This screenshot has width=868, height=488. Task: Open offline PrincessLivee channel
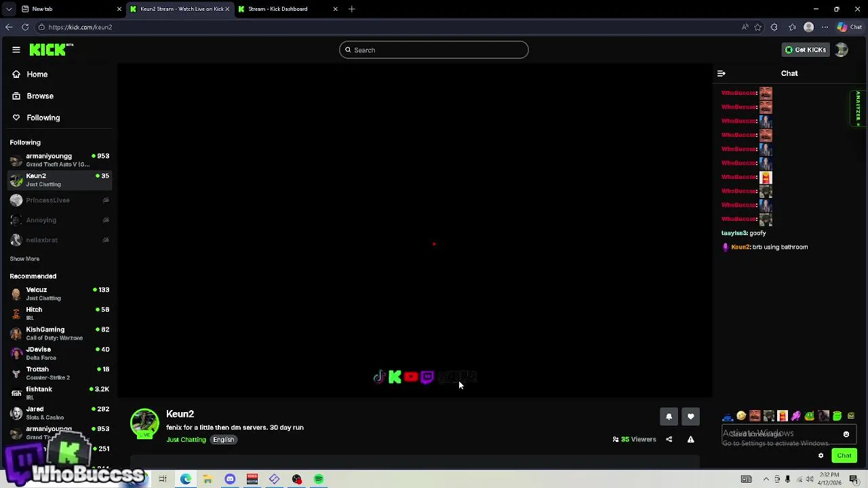(61, 200)
